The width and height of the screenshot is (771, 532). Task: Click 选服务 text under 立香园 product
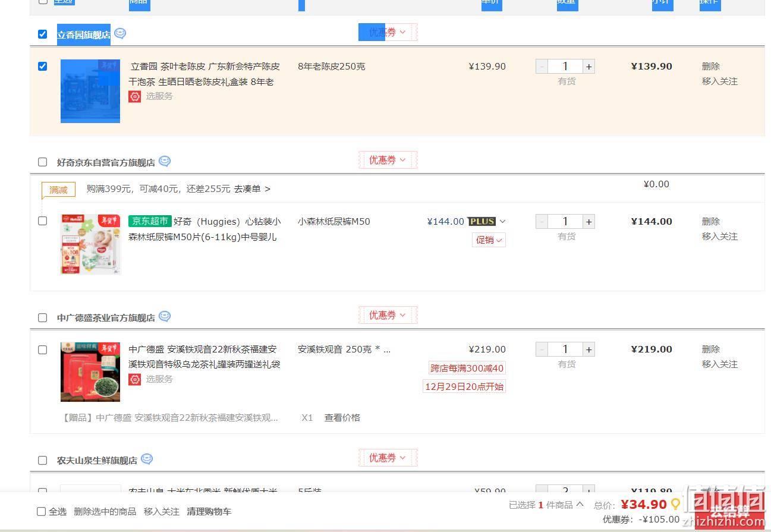159,96
